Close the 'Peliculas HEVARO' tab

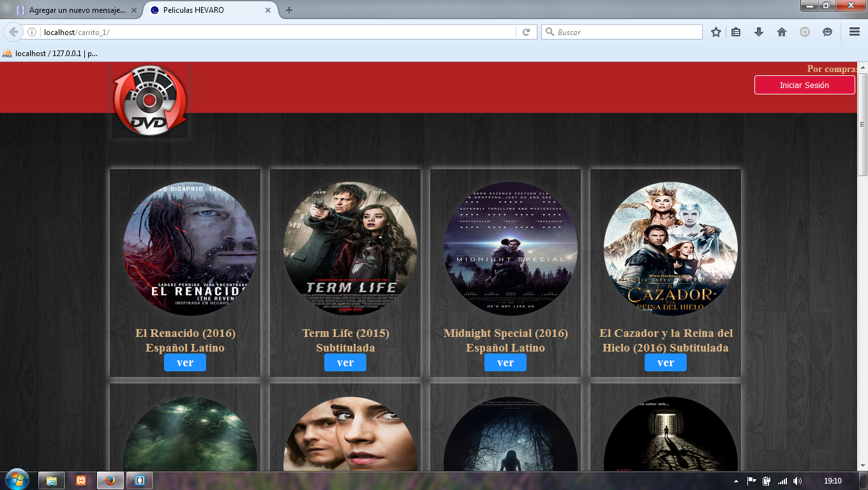coord(269,10)
